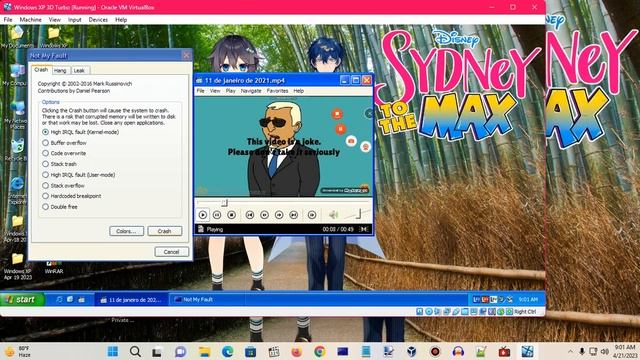640x360 pixels.
Task: Decrease playback rate button
Action: click(x=264, y=215)
